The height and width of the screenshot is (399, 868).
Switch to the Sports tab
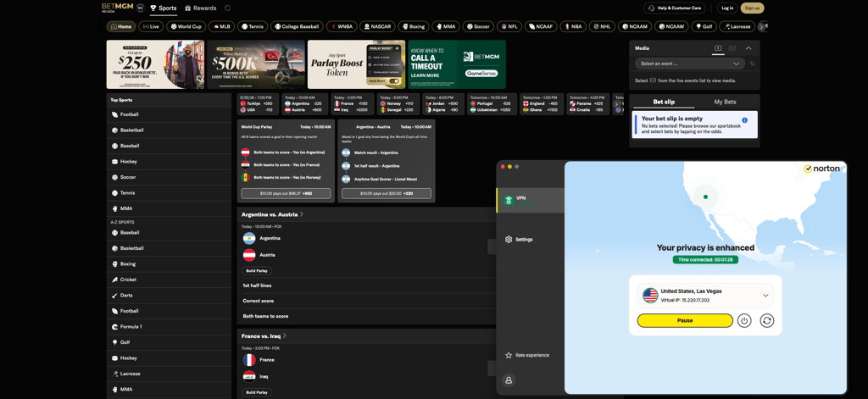click(x=164, y=8)
